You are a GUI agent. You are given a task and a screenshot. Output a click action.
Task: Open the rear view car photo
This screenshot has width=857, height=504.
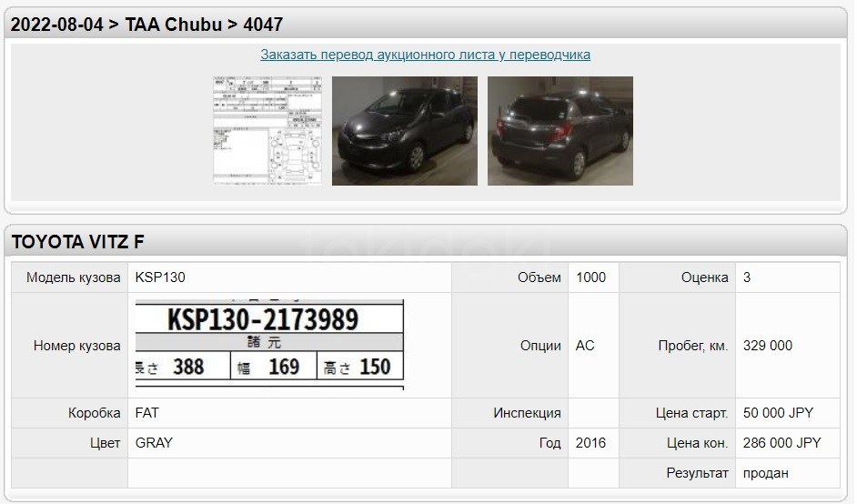[x=560, y=131]
